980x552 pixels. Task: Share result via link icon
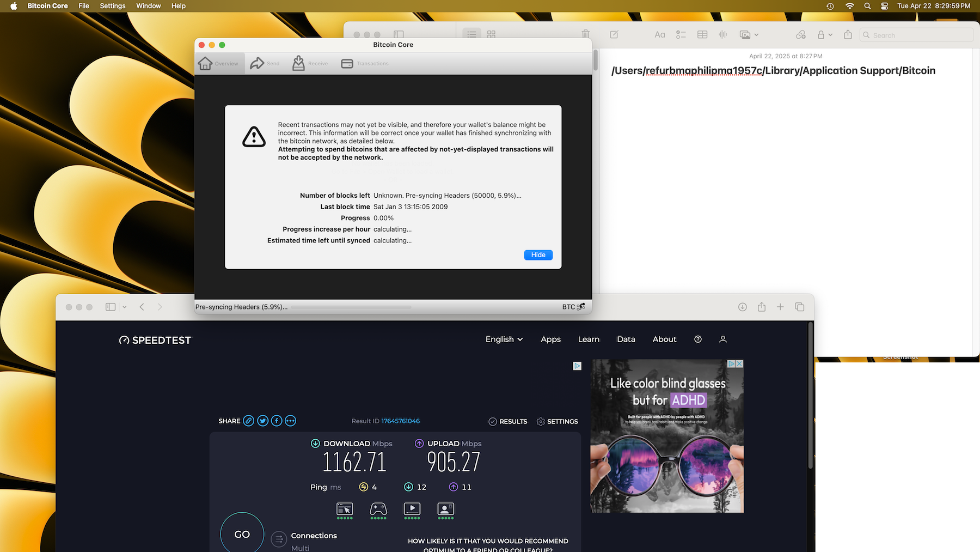click(x=248, y=421)
